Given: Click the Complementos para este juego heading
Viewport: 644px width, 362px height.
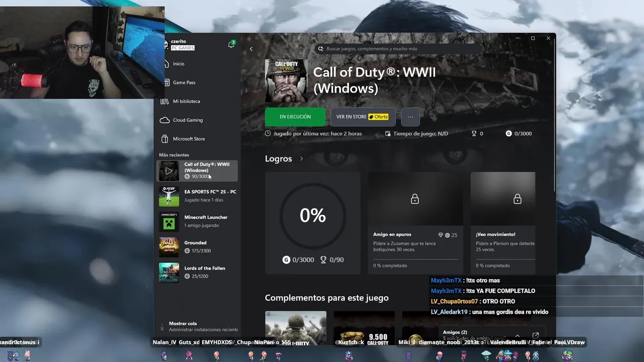Looking at the screenshot, I should tap(327, 298).
